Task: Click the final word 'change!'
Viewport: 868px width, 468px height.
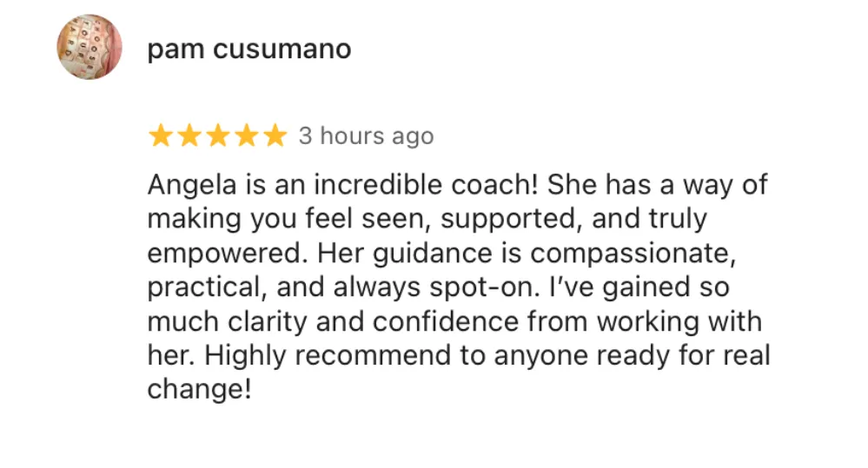Action: pos(199,390)
